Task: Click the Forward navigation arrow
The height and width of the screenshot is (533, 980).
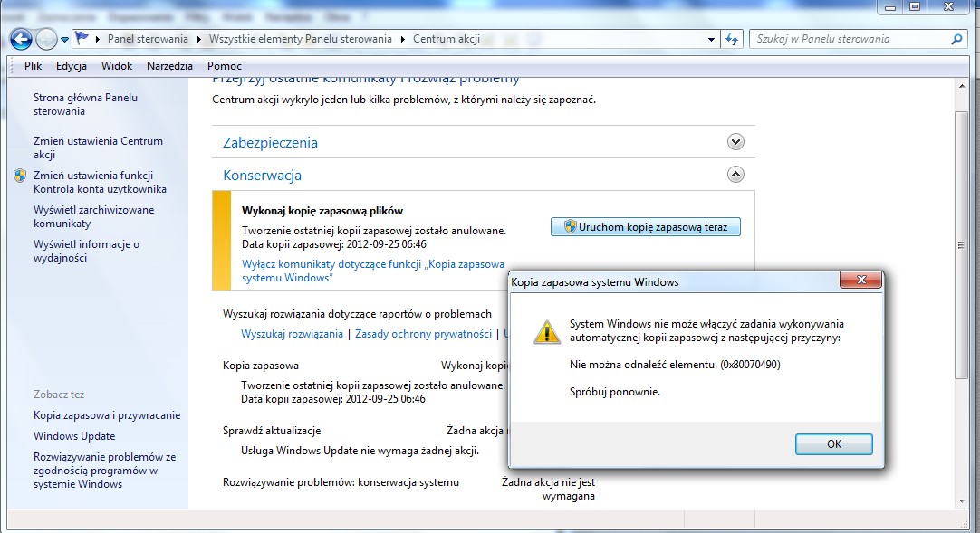Action: pyautogui.click(x=46, y=39)
